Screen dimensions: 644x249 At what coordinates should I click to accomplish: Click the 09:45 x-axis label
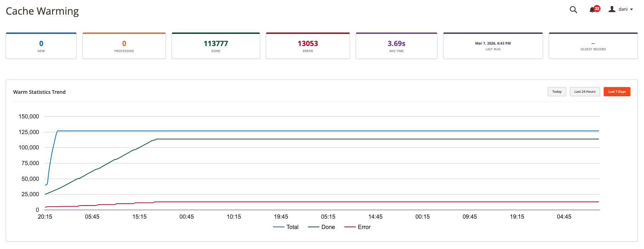470,217
